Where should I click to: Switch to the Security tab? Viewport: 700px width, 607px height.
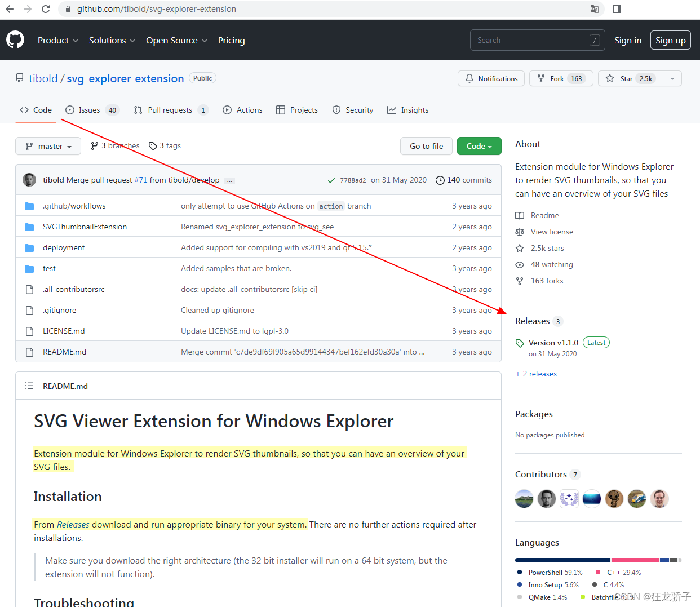click(353, 110)
